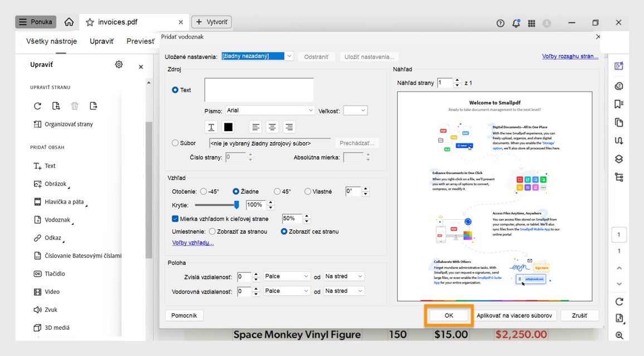Select the 3D médiá tool

pos(51,328)
